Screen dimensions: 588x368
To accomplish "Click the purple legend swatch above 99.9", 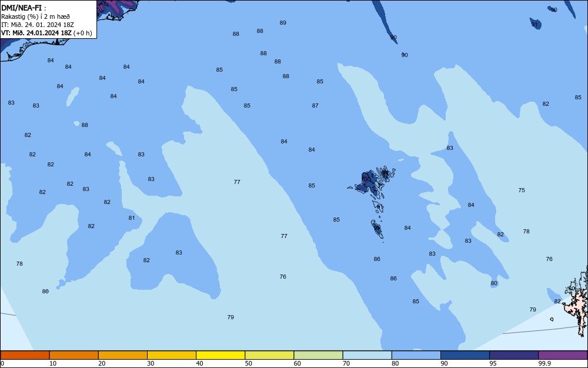I will pyautogui.click(x=563, y=355).
